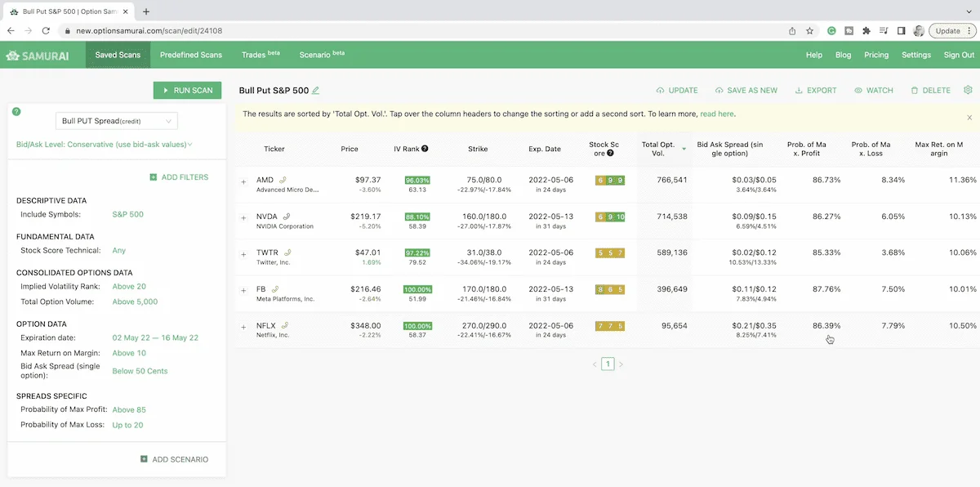The width and height of the screenshot is (980, 487).
Task: Bookmark this page with star icon
Action: (809, 31)
